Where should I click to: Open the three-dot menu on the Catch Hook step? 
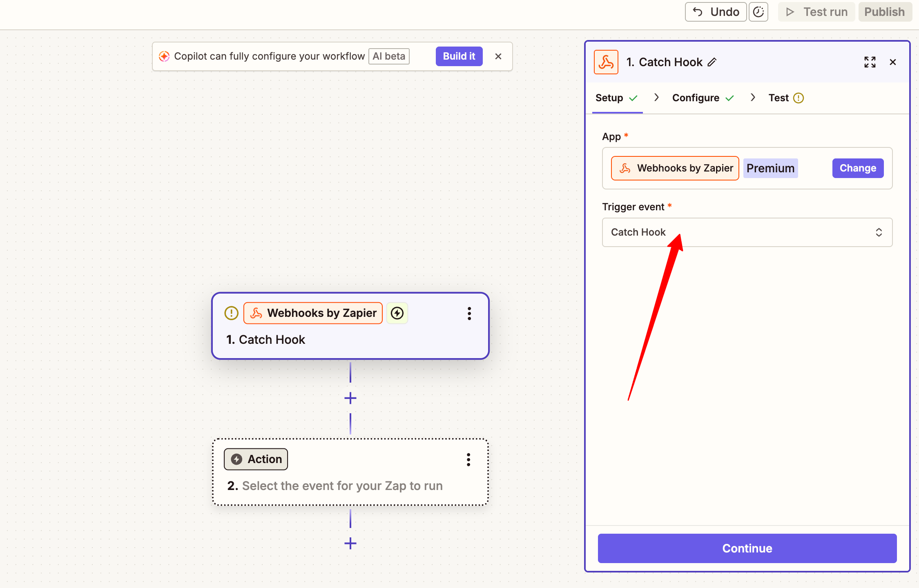(x=469, y=314)
